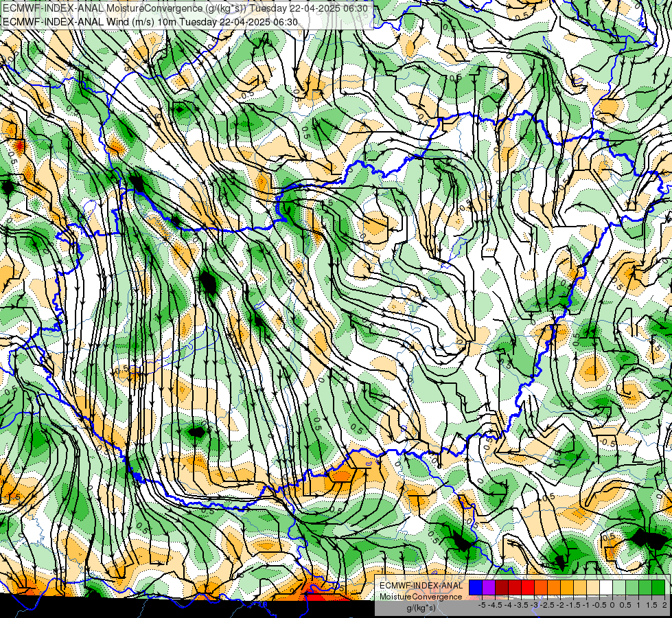Click the 'Wind (m/s) 10m' title line

(x=150, y=22)
